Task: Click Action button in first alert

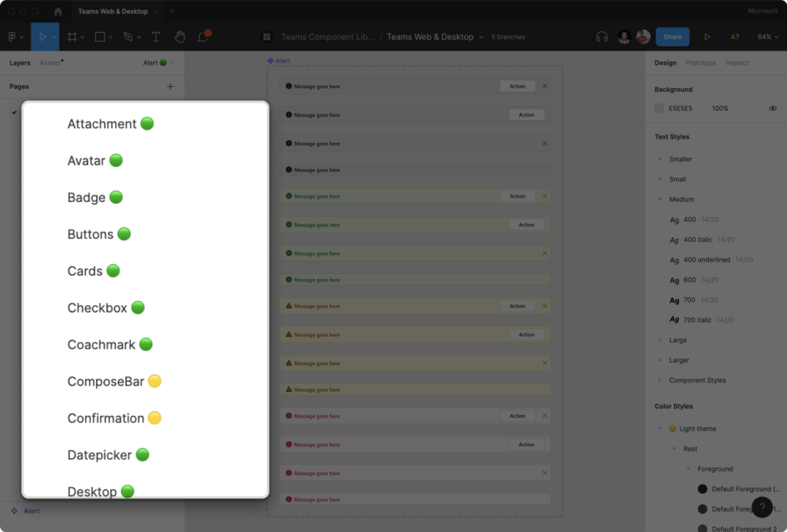Action: (517, 86)
